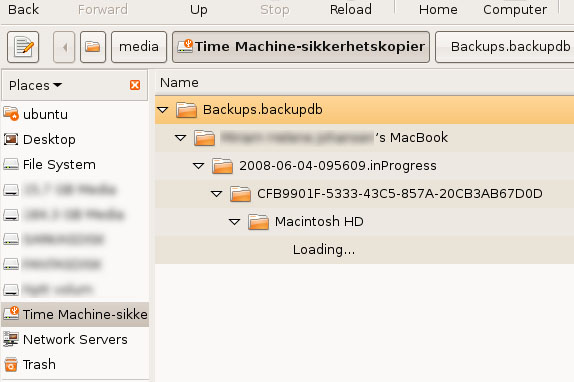The height and width of the screenshot is (382, 574).
Task: Close the Places side pane
Action: (135, 85)
